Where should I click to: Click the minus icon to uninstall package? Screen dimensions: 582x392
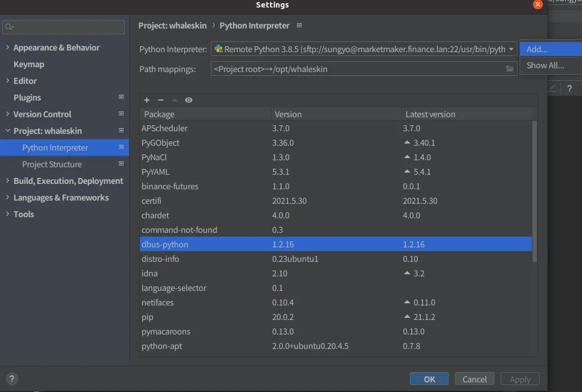(160, 100)
